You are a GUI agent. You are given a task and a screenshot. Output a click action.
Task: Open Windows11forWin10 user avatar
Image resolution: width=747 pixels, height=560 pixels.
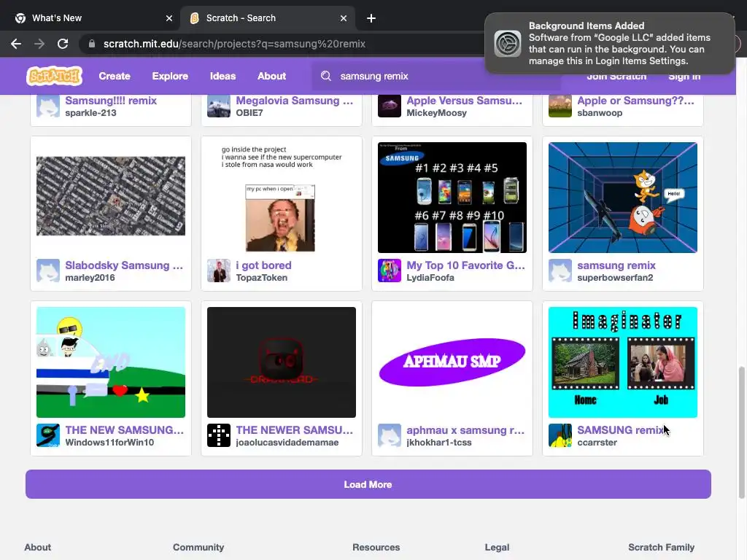(48, 435)
